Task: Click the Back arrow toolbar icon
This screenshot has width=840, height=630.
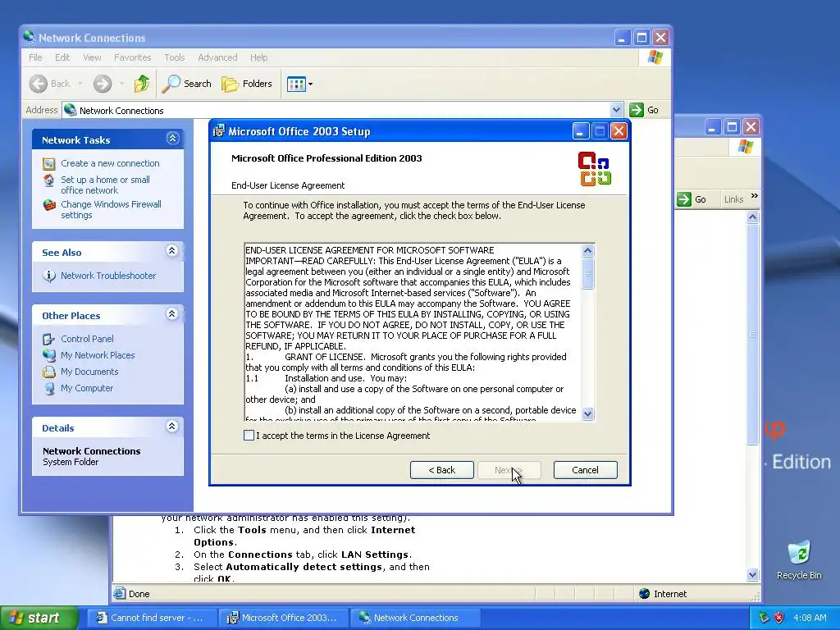Action: pyautogui.click(x=38, y=84)
